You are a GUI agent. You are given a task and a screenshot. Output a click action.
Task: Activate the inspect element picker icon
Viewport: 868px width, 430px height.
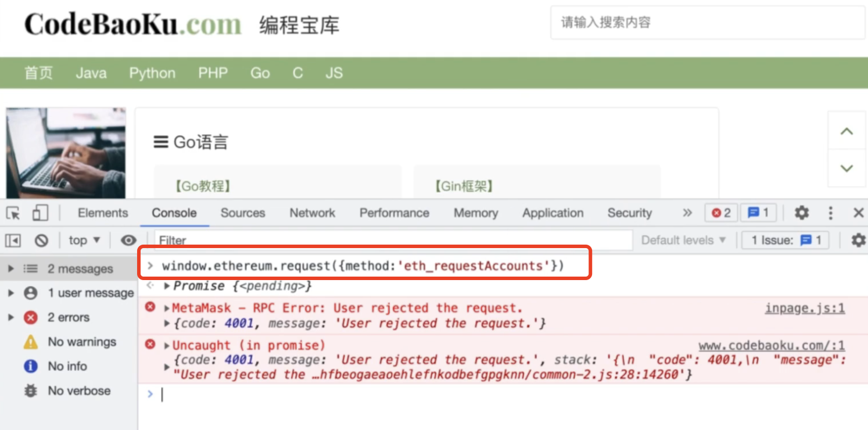pyautogui.click(x=13, y=213)
